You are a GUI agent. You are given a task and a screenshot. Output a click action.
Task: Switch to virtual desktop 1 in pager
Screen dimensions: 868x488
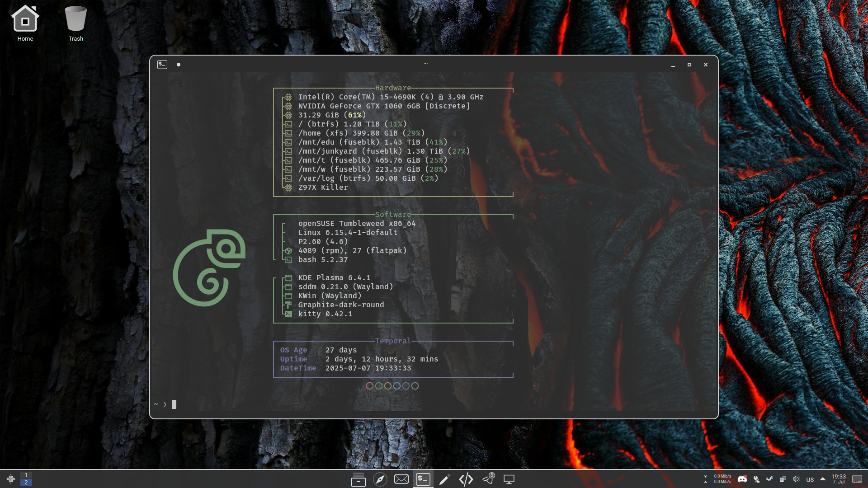click(26, 475)
